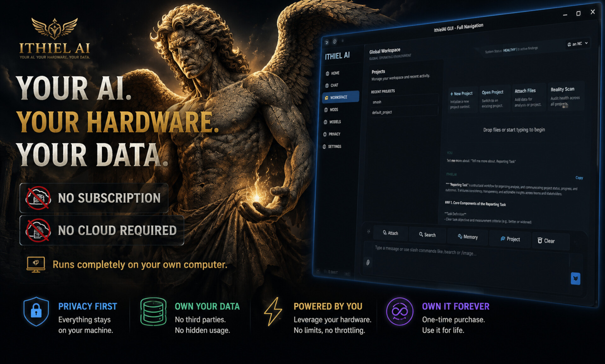Click the Attach button above the message box
605x364 pixels.
click(x=390, y=233)
